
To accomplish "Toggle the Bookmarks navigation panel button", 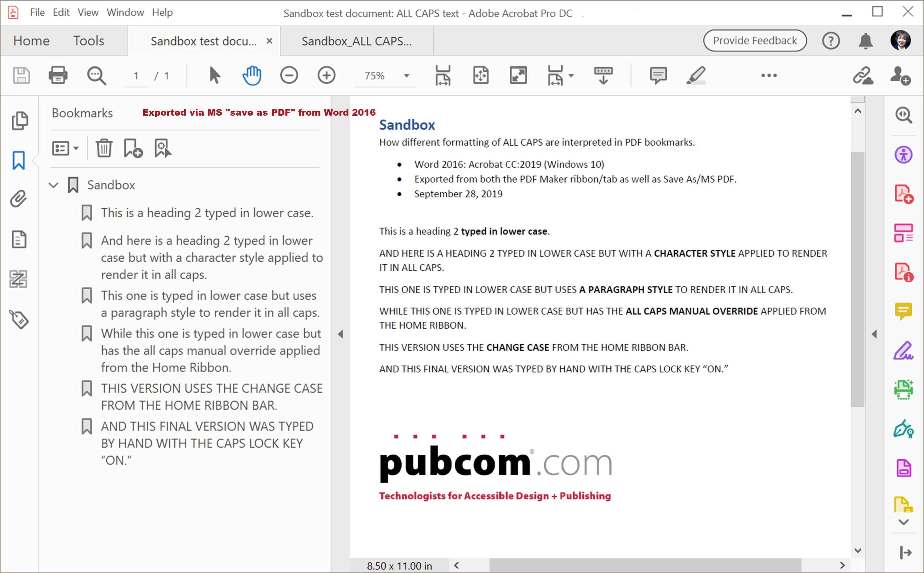I will pyautogui.click(x=19, y=160).
